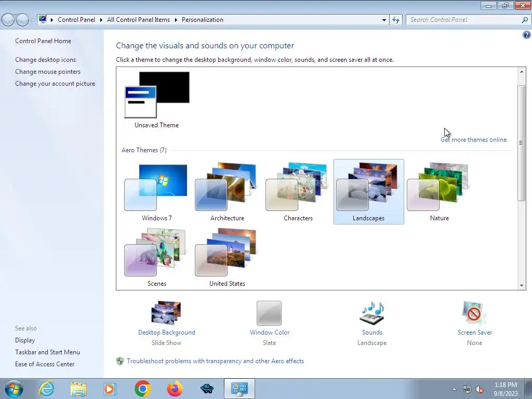This screenshot has width=532, height=399.
Task: Launch Google Chrome from taskbar
Action: point(142,389)
